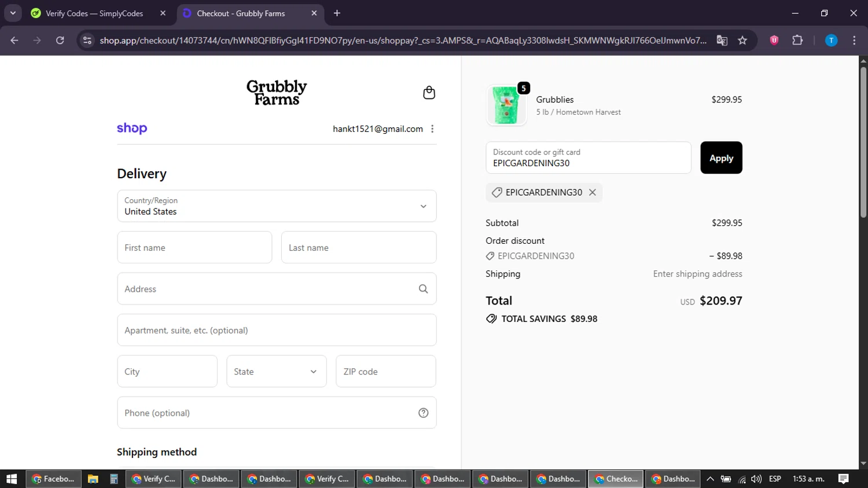
Task: Click the uBlock shield extension icon
Action: coord(774,40)
